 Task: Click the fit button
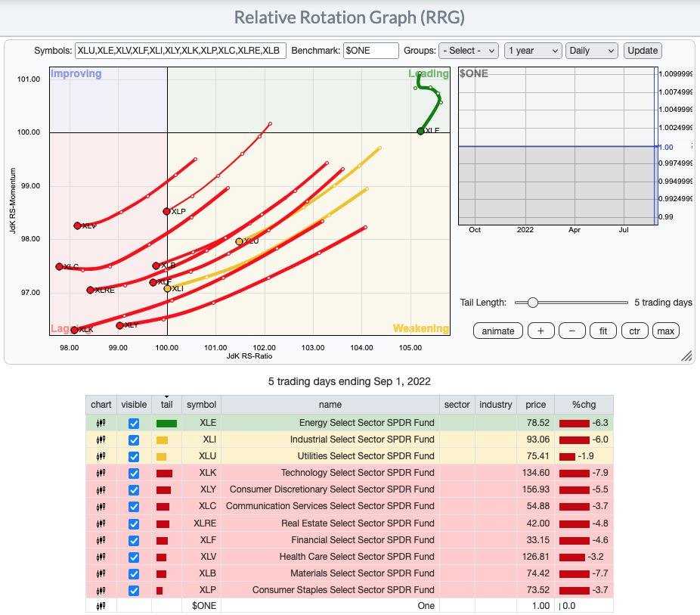tap(603, 331)
